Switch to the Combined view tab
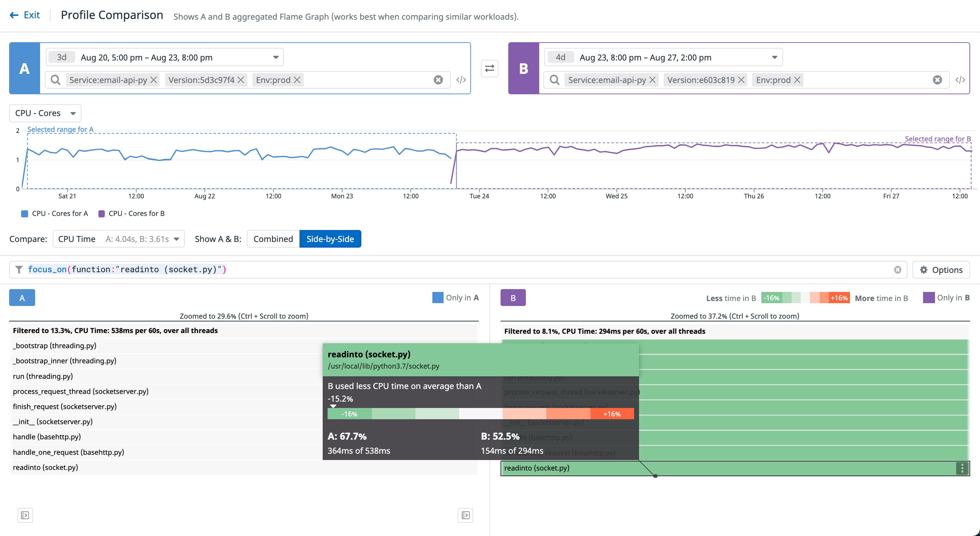This screenshot has height=536, width=980. click(x=273, y=239)
